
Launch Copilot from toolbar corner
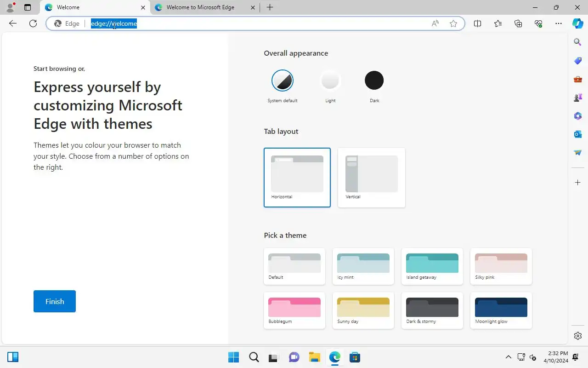click(x=578, y=23)
